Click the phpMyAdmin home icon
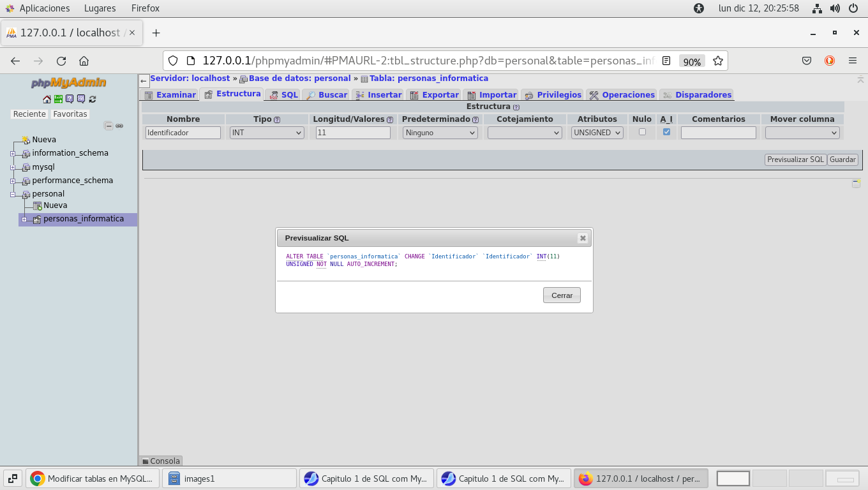The width and height of the screenshot is (868, 490). pyautogui.click(x=47, y=99)
